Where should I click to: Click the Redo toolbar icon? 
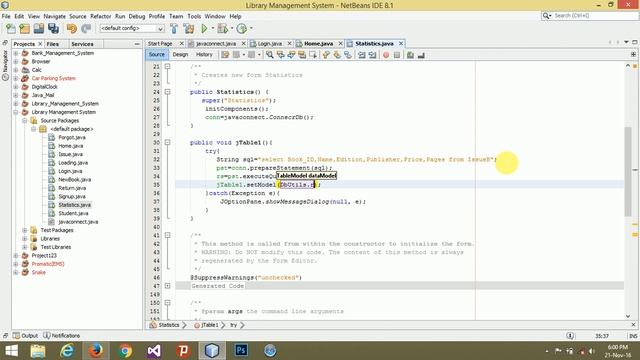(86, 29)
